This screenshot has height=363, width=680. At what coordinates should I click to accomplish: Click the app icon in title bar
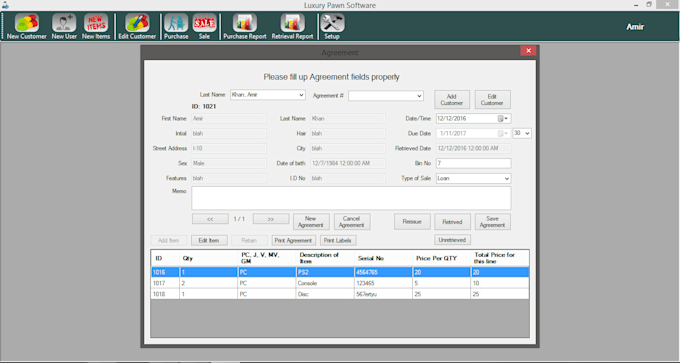point(4,5)
